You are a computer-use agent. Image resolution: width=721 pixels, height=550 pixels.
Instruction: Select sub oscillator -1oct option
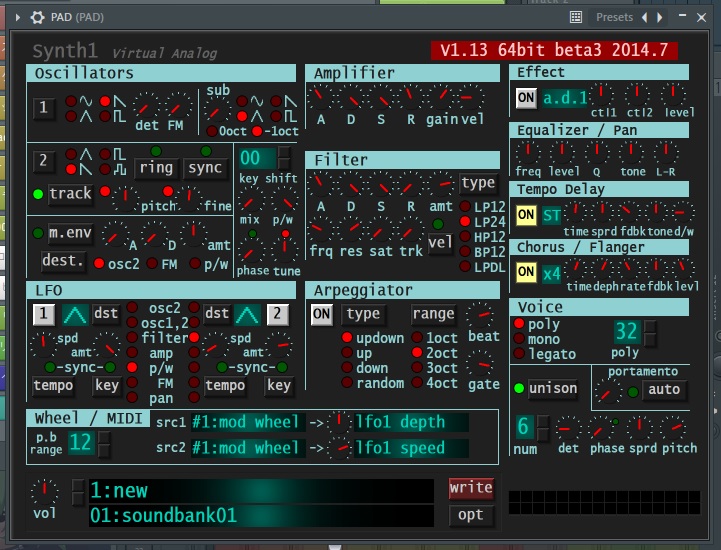pyautogui.click(x=257, y=131)
